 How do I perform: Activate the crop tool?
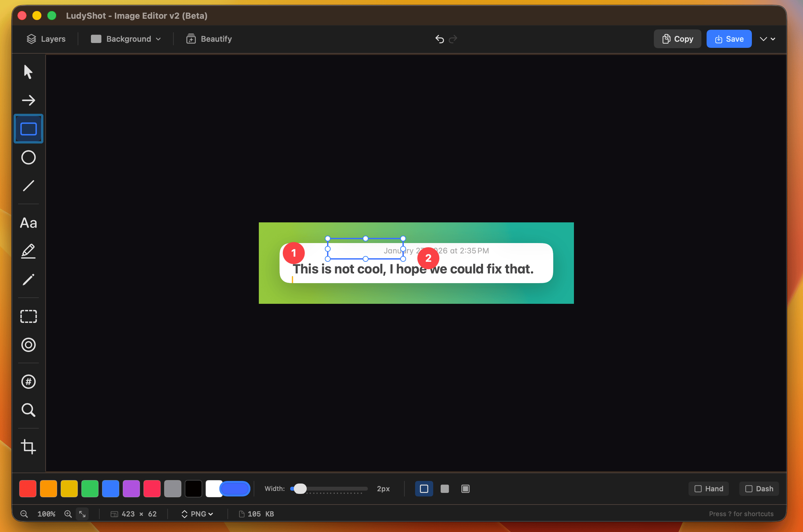(28, 447)
